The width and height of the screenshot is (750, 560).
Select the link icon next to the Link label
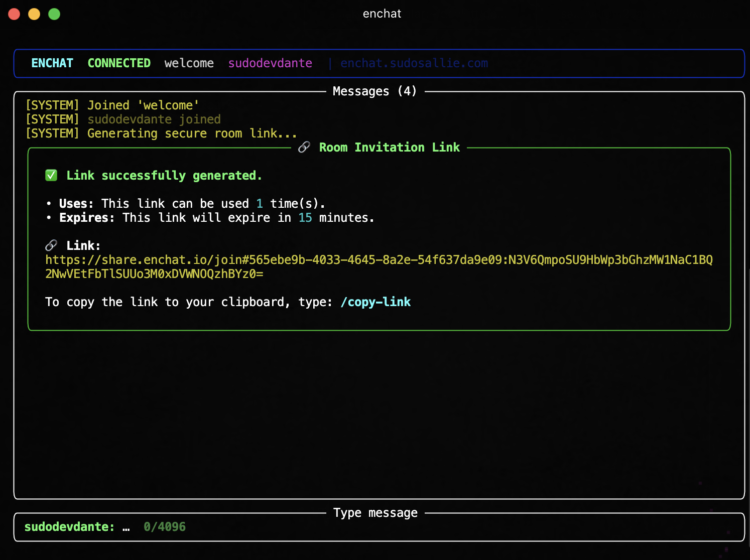[x=50, y=245]
